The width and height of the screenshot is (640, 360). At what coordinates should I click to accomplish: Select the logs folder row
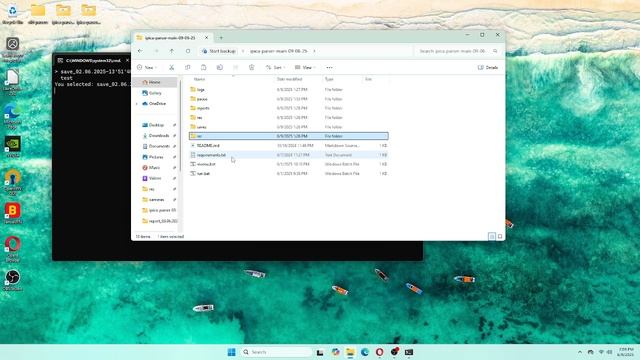point(289,89)
